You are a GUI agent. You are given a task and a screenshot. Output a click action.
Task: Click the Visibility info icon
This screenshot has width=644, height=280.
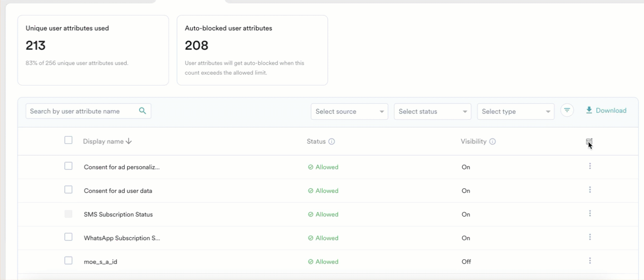coord(492,141)
